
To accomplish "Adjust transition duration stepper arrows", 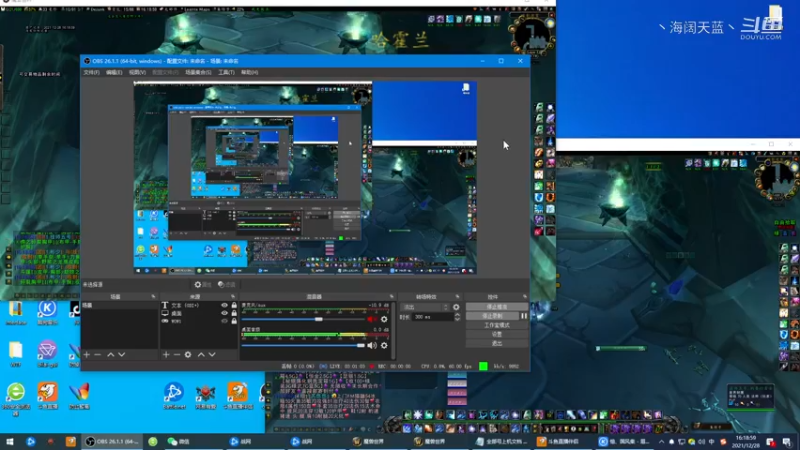I will (x=457, y=317).
